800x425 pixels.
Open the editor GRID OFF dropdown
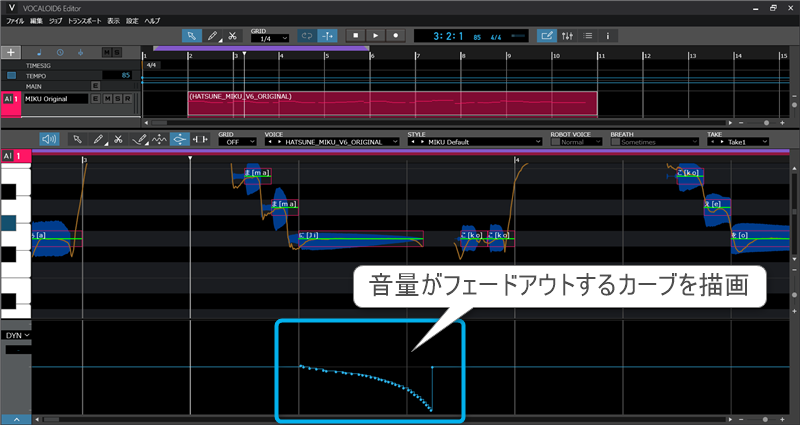237,142
